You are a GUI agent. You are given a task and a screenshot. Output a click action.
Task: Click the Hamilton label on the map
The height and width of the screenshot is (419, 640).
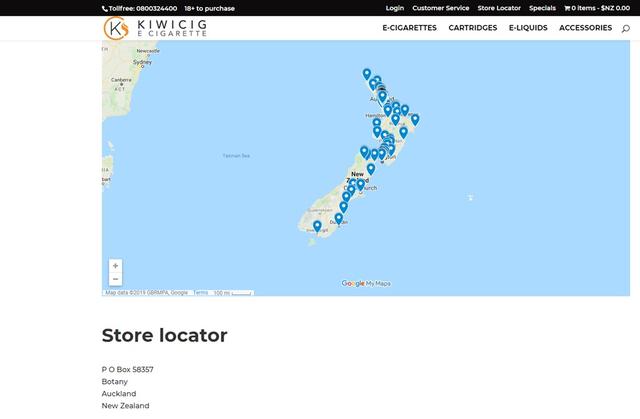click(374, 116)
